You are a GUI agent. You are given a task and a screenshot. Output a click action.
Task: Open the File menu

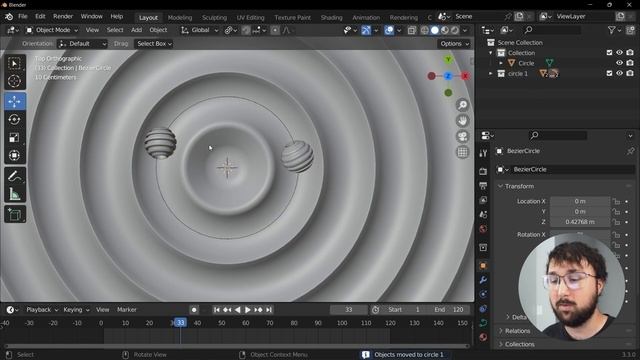coord(23,17)
